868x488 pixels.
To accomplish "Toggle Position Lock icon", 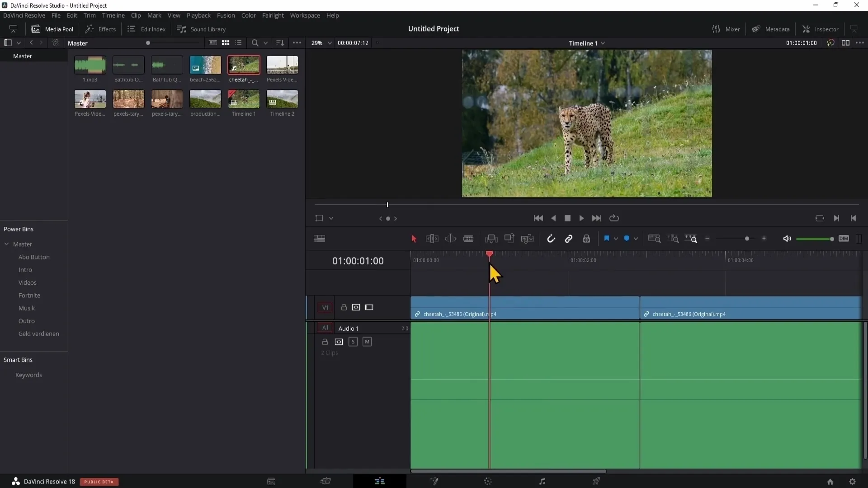I will pos(586,239).
